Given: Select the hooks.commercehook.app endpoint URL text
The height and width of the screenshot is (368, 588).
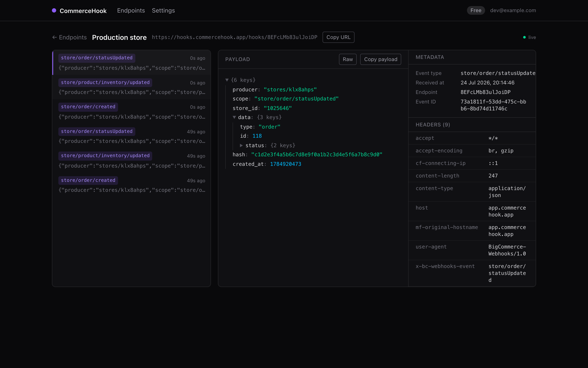Looking at the screenshot, I should coord(235,37).
